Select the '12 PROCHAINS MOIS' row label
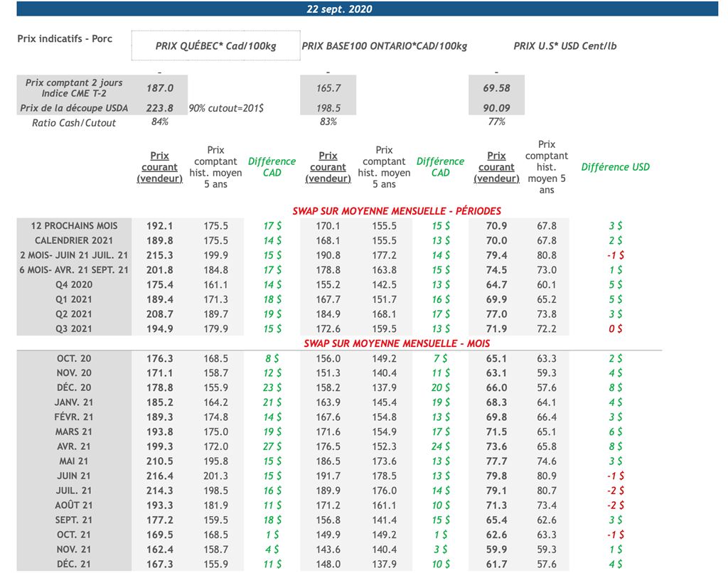This screenshot has width=728, height=573. click(74, 225)
